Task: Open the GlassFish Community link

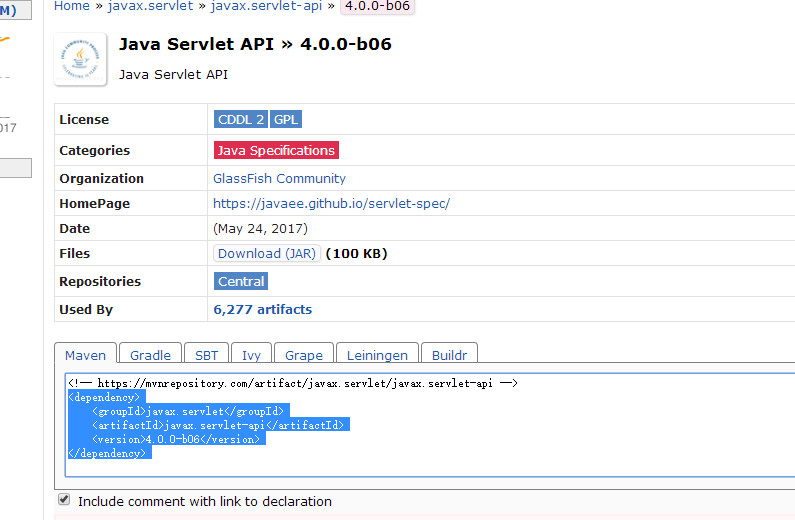Action: pos(279,179)
